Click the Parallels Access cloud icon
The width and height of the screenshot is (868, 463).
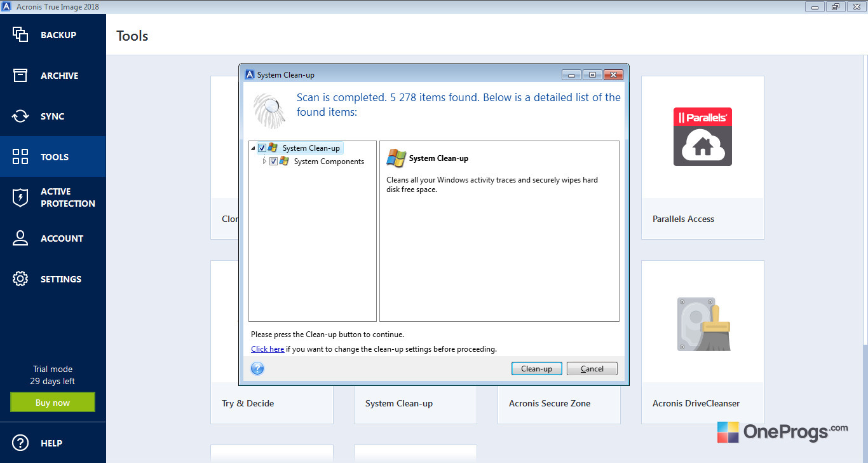tap(702, 137)
